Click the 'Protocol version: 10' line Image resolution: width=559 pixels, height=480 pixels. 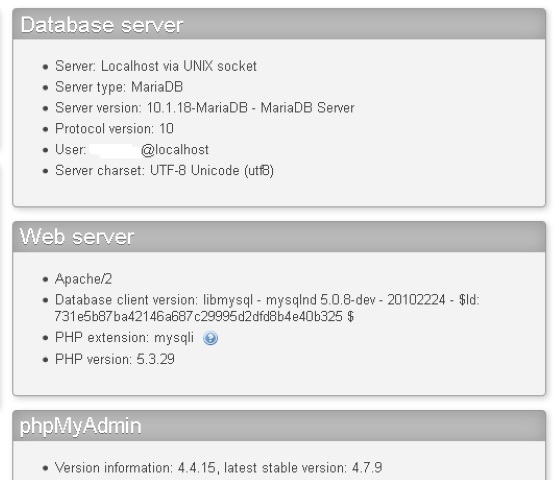[x=114, y=129]
